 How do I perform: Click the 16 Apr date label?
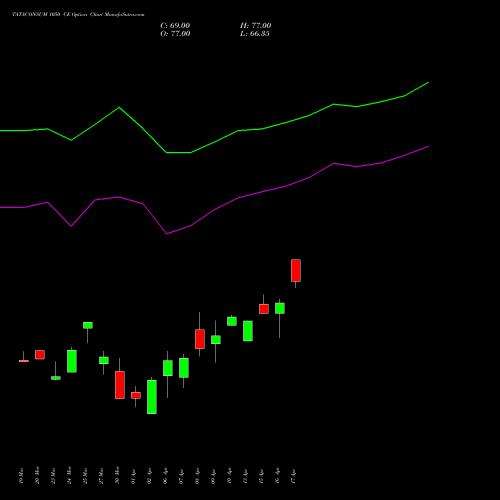point(277,476)
